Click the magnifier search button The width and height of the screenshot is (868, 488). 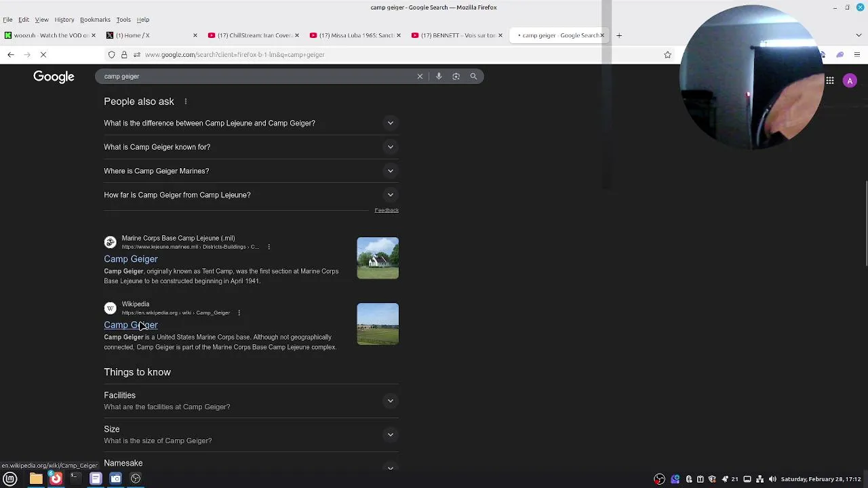pos(473,77)
